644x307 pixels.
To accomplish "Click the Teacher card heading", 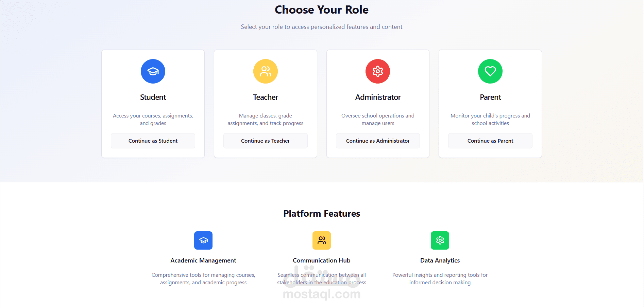I will coord(266,97).
